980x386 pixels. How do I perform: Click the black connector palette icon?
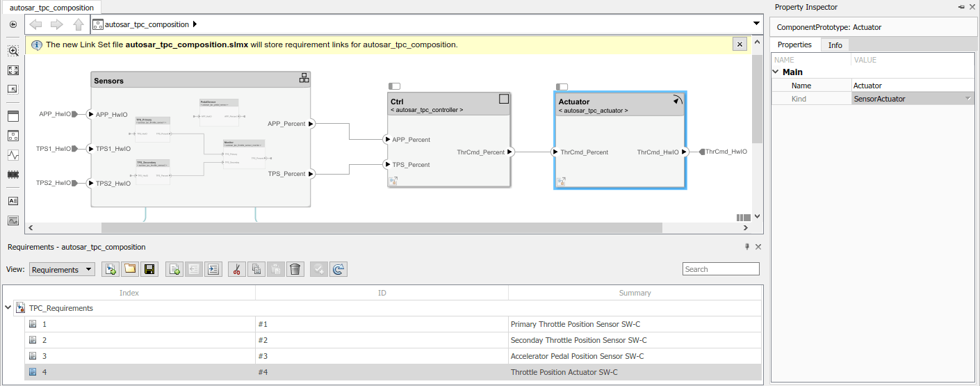pyautogui.click(x=13, y=174)
